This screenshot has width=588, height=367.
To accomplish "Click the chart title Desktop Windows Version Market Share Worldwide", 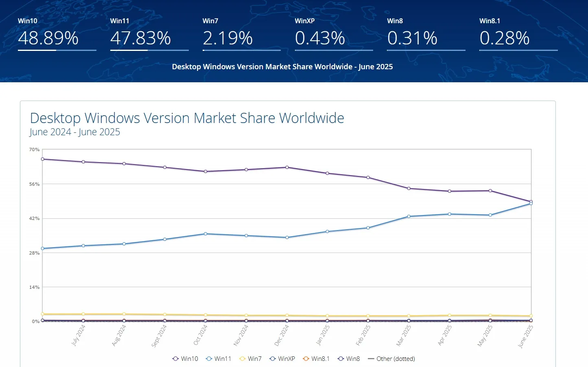I will click(187, 118).
